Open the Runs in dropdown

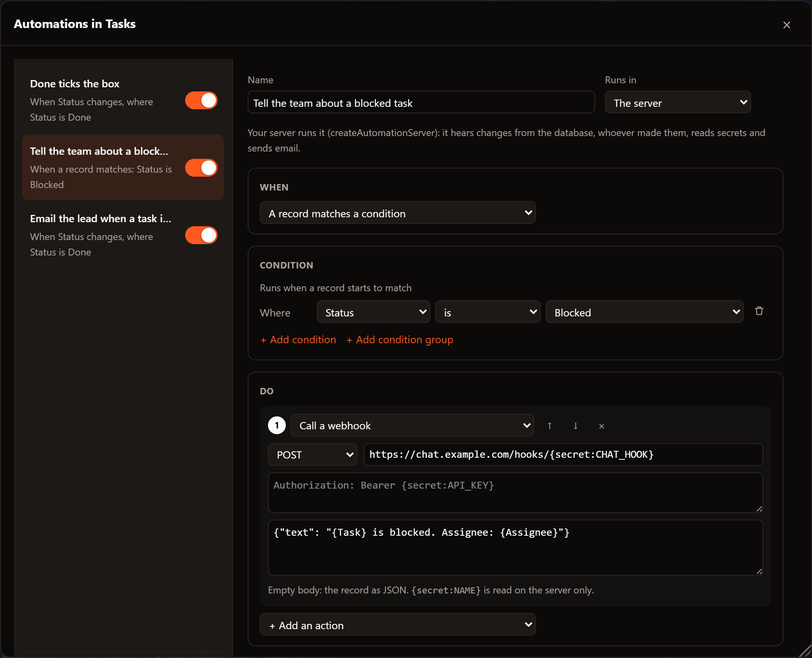(x=678, y=102)
